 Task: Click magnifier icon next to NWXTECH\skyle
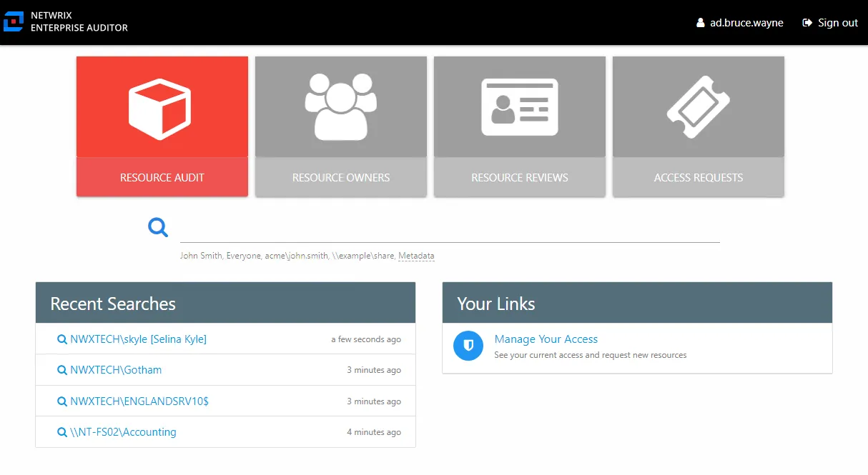coord(62,339)
